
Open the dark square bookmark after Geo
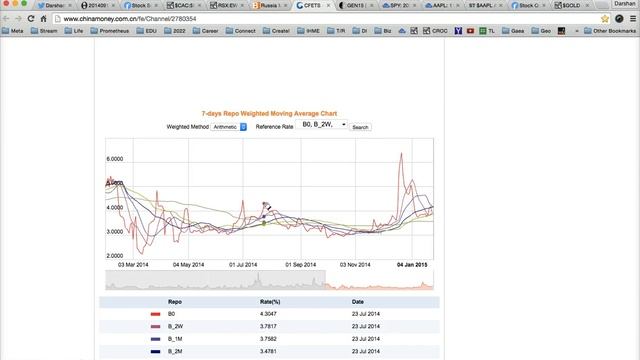(x=562, y=31)
